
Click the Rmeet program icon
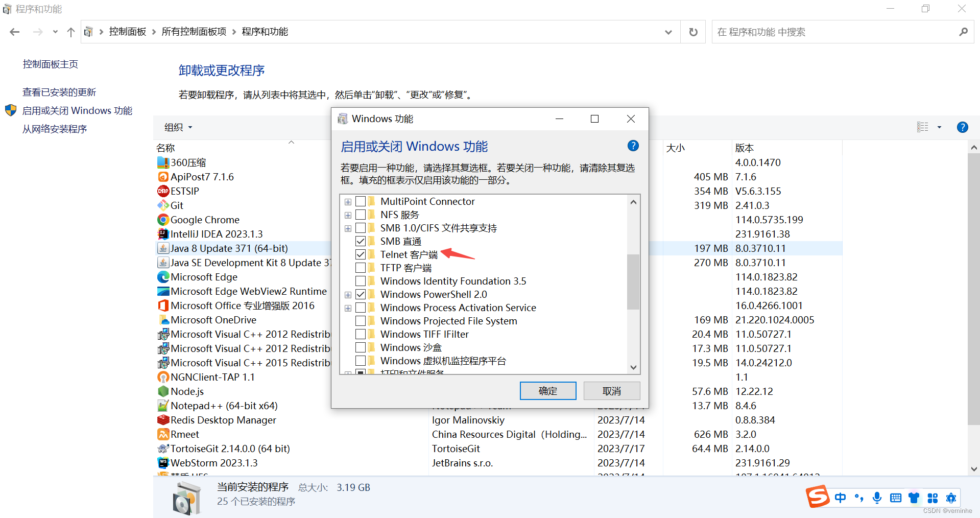point(163,434)
